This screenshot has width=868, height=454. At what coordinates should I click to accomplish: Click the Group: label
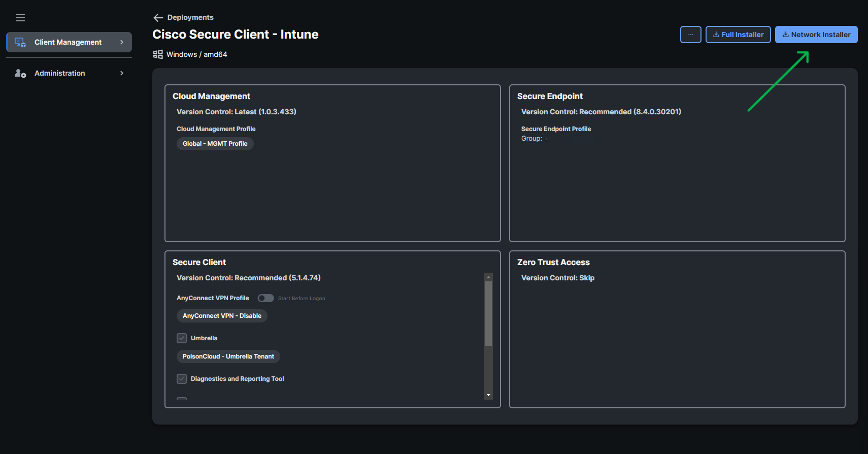pos(531,139)
